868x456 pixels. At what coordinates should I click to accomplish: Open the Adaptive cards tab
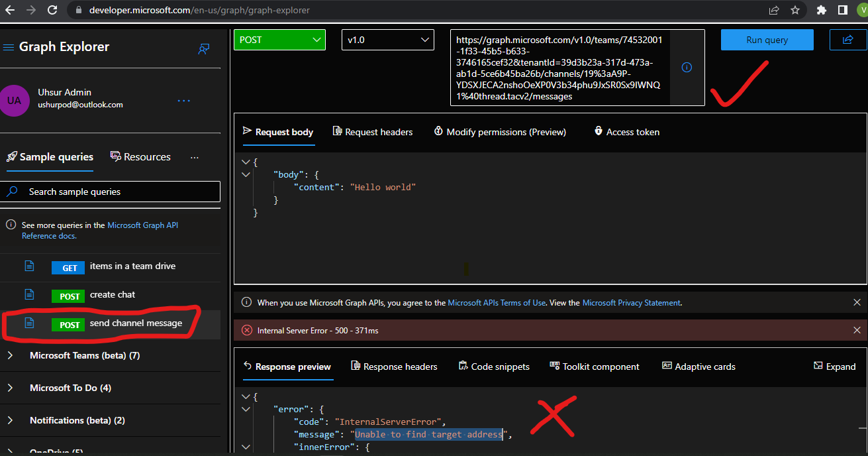[x=699, y=367]
